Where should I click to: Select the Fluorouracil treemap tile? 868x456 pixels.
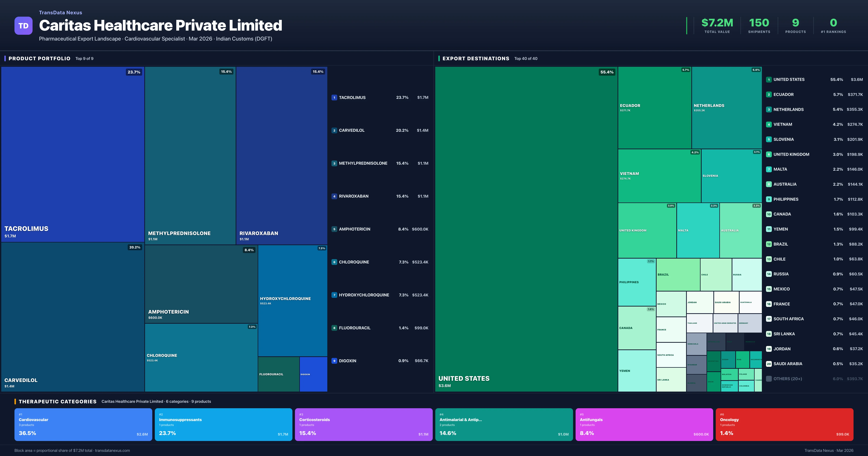click(278, 374)
